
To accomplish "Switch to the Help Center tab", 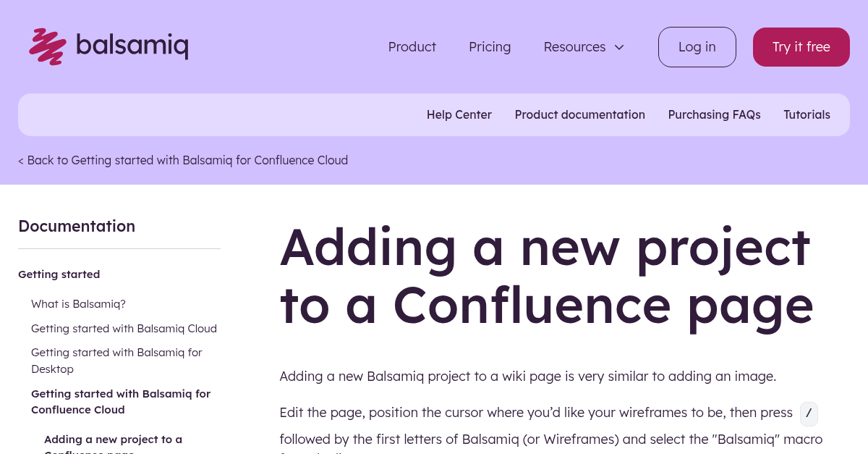I will pos(459,114).
